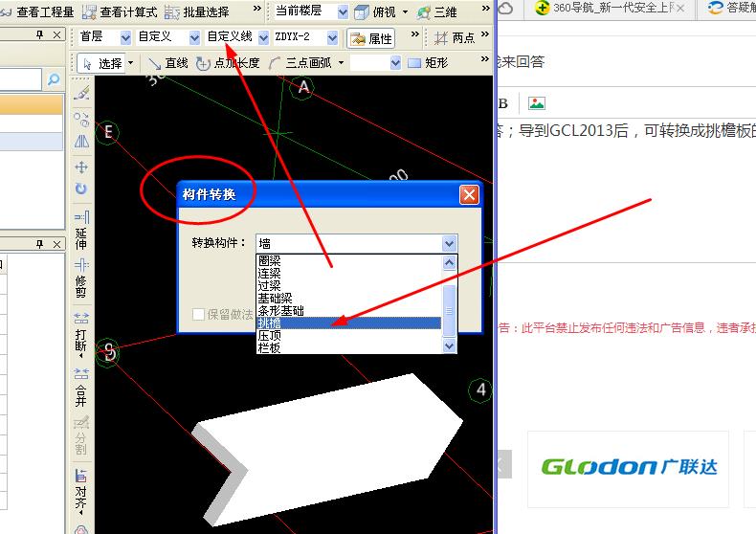
Task: Click the rotate tool in vertical toolbar
Action: pos(81,189)
